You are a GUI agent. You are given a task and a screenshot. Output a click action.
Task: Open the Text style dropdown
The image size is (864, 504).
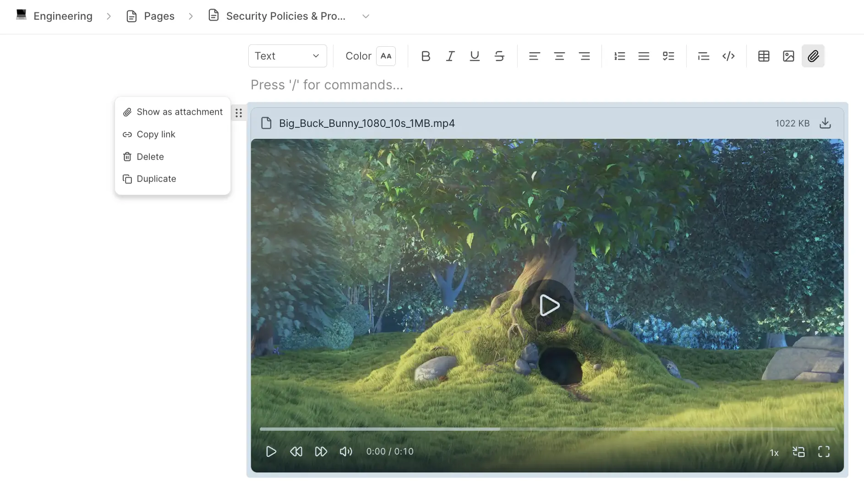[x=287, y=56]
